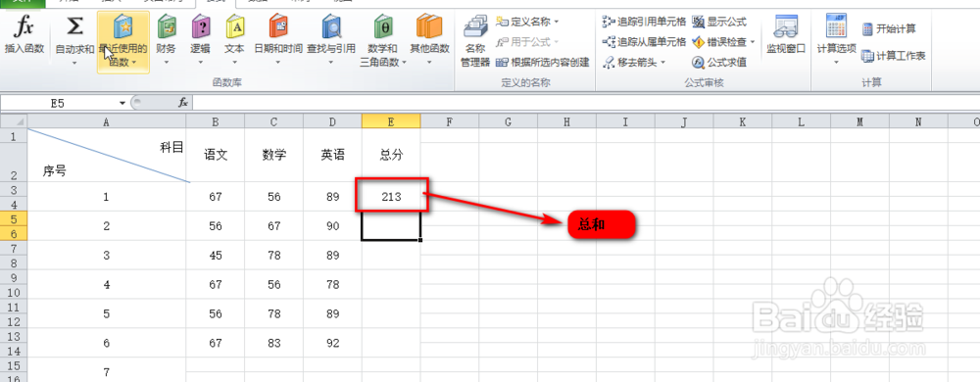Click serial number 4 in column A

point(107,285)
